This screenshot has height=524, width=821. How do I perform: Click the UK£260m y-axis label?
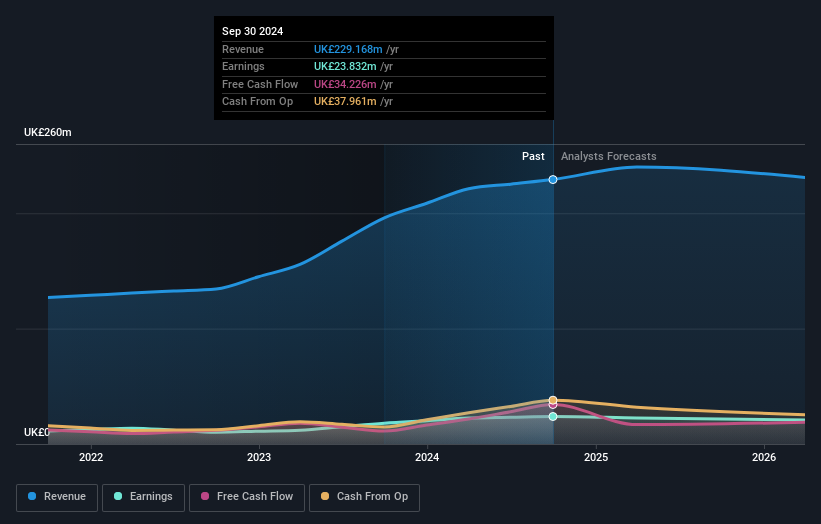pos(48,132)
